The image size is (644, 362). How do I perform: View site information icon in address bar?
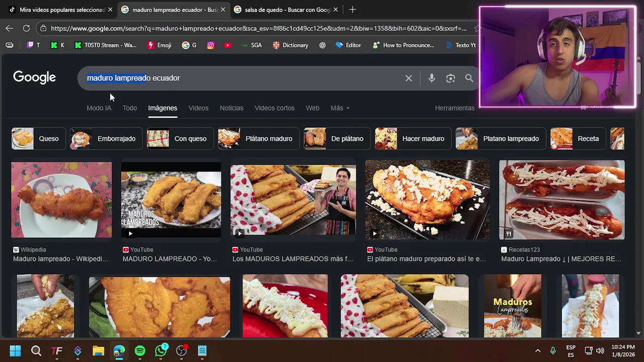[x=43, y=28]
